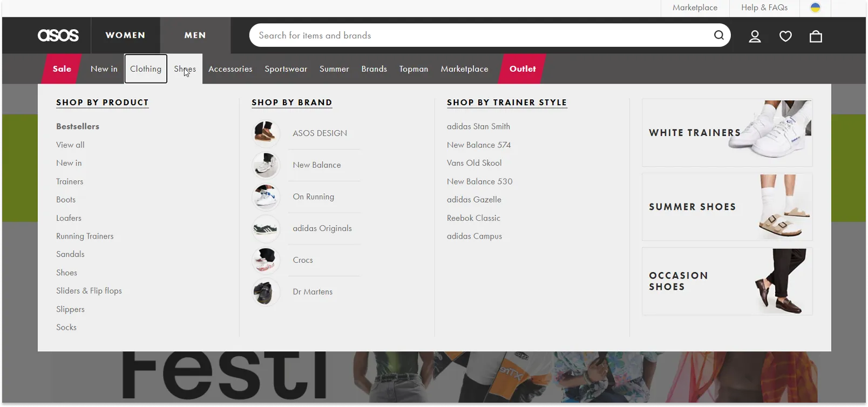
Task: Open the My Account person icon
Action: coord(755,36)
